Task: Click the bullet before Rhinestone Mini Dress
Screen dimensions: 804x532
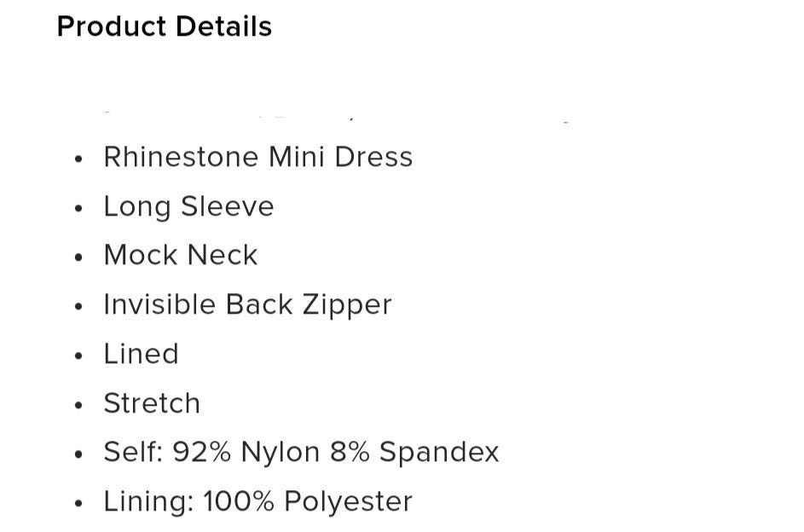Action: 78,159
